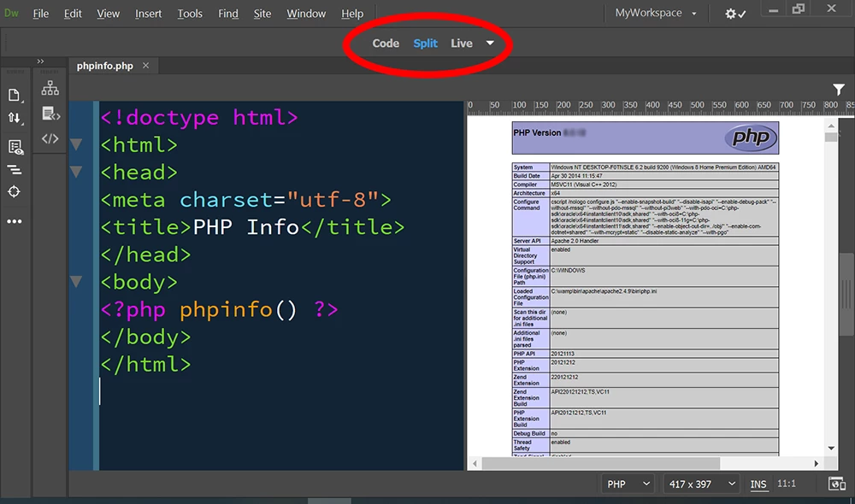
Task: Open PHP language selector dropdown
Action: tap(628, 483)
